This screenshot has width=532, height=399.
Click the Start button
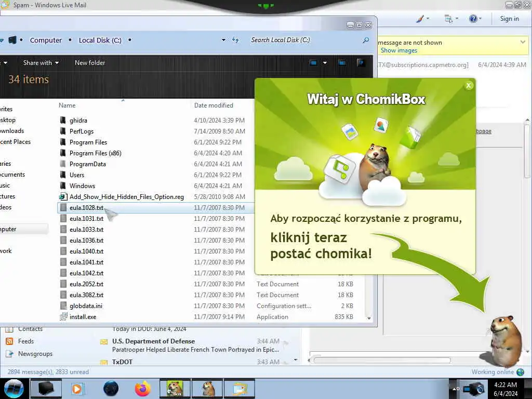(14, 389)
